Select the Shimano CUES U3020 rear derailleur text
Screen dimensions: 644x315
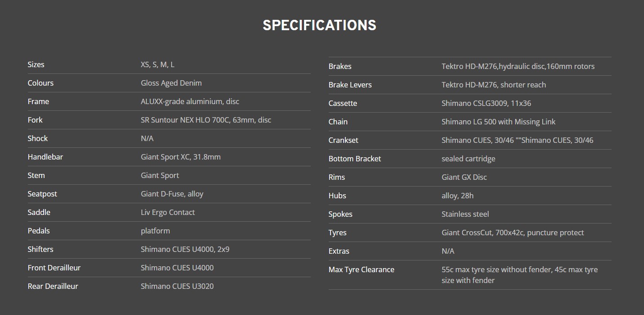[x=177, y=286]
